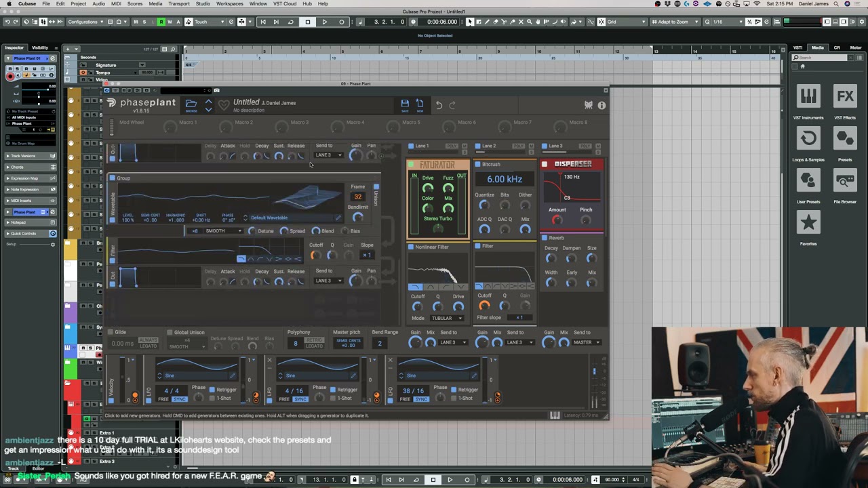Switch to the VSTi tab in right zone
Image resolution: width=868 pixels, height=488 pixels.
(x=798, y=47)
